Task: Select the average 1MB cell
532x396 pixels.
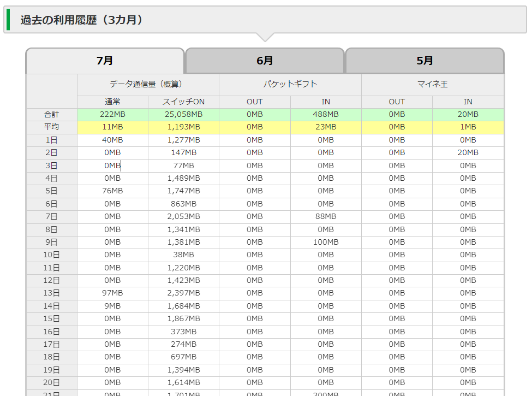Action: (x=468, y=127)
